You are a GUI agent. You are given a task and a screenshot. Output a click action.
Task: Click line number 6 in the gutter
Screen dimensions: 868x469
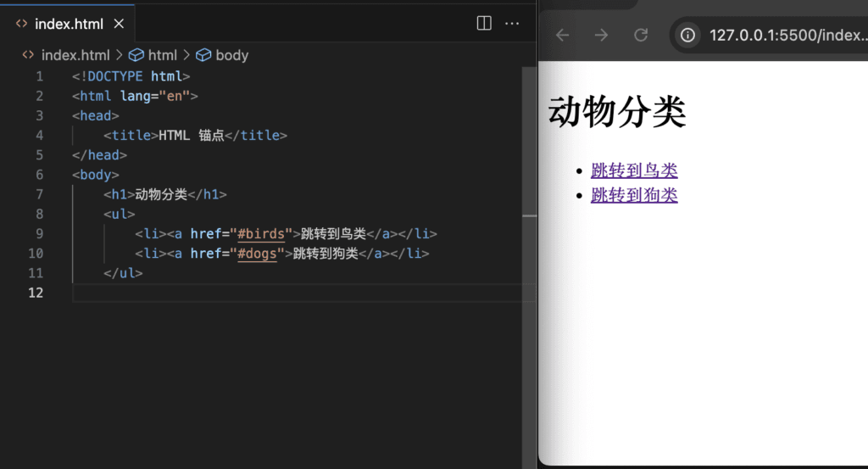[39, 175]
